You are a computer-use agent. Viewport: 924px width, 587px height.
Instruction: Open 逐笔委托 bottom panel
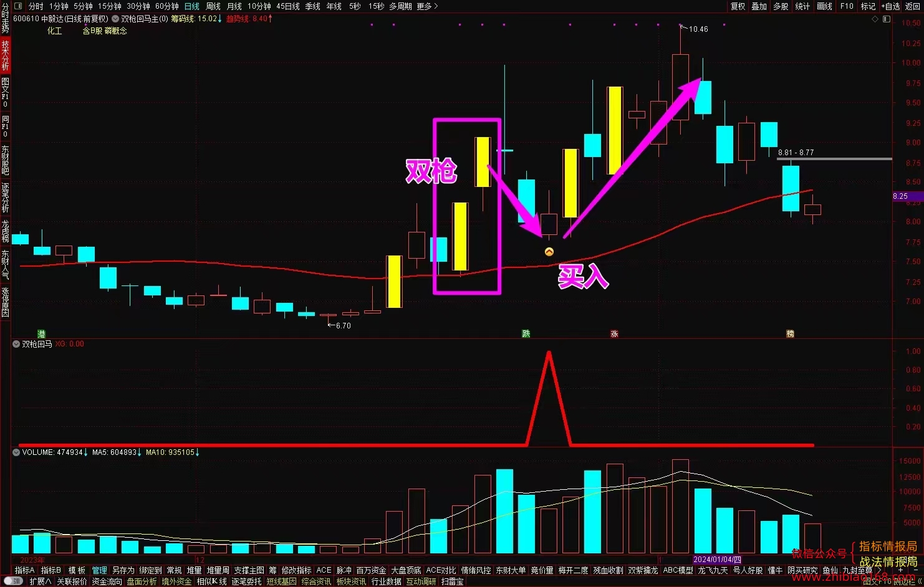(247, 581)
